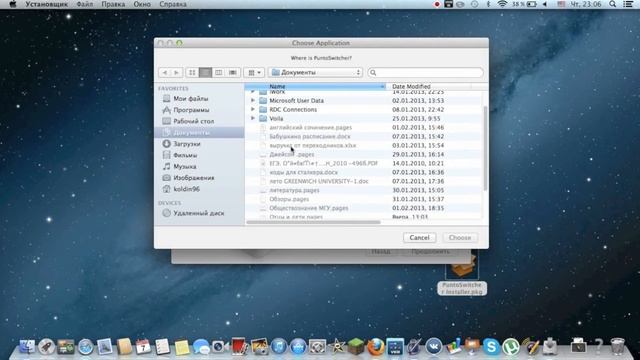The height and width of the screenshot is (360, 640).
Task: Sort by Date Modified column header
Action: pyautogui.click(x=429, y=86)
